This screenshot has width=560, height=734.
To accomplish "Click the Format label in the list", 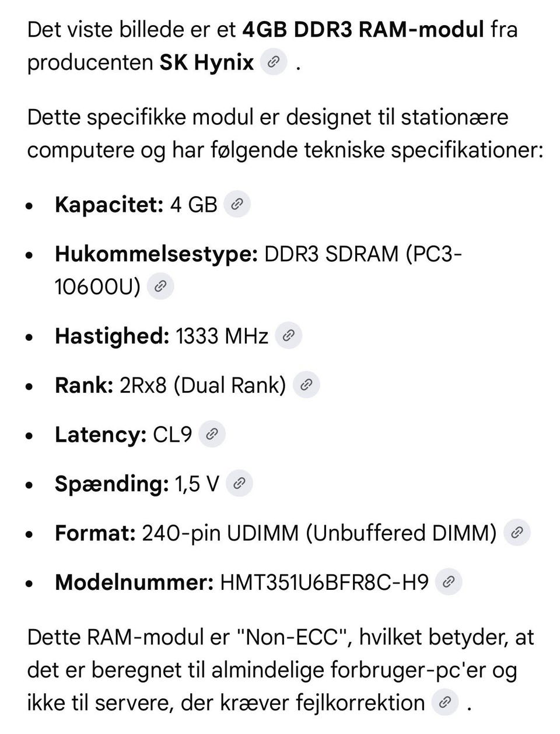I will coord(95,533).
